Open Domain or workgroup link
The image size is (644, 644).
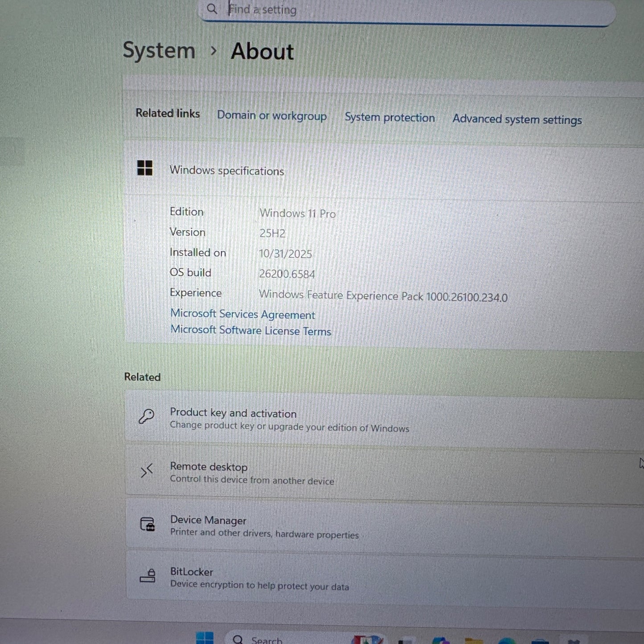271,115
